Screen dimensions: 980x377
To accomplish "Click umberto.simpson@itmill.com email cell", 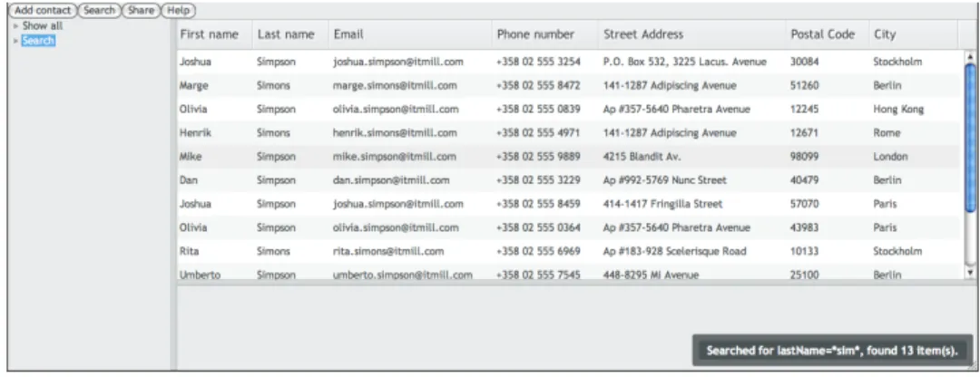I will (x=403, y=275).
